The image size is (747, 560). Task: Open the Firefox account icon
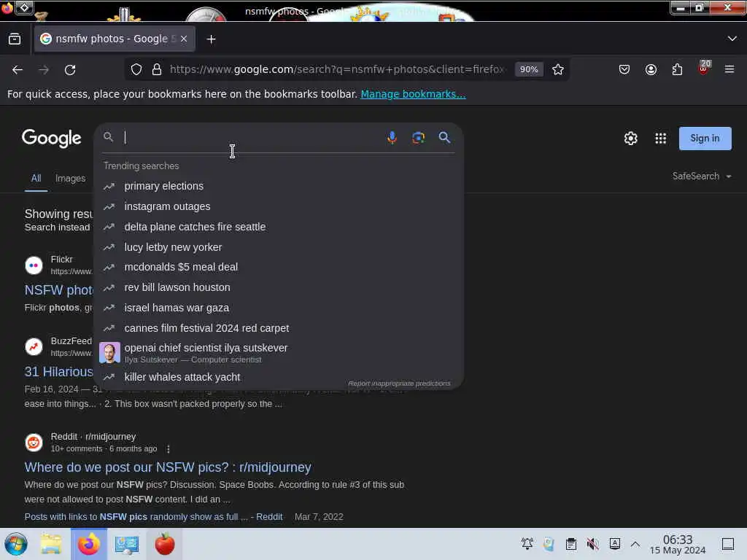[651, 69]
